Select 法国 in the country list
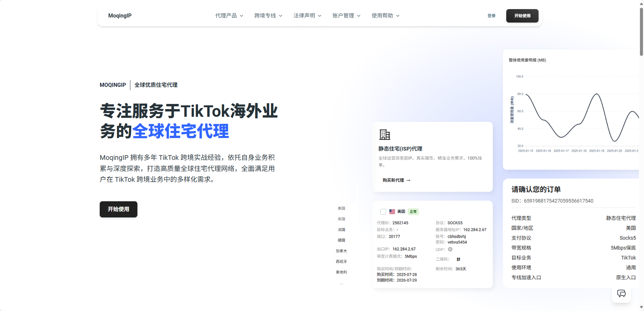 [341, 229]
